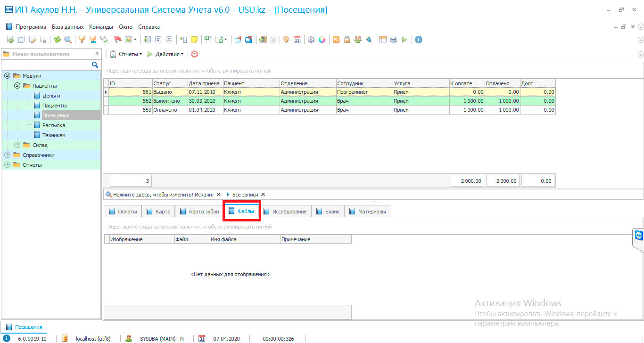Click the delete record icon in toolbar
Image resolution: width=644 pixels, height=343 pixels.
pos(43,40)
